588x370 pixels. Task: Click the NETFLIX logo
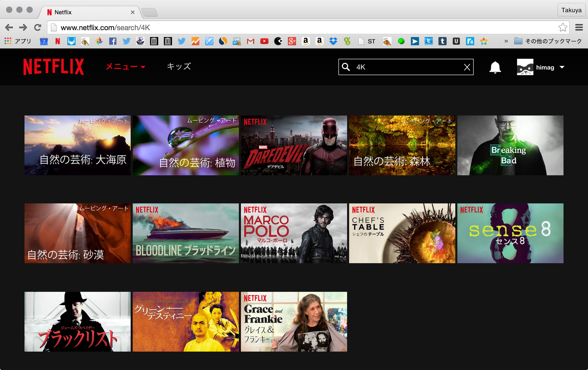click(54, 67)
